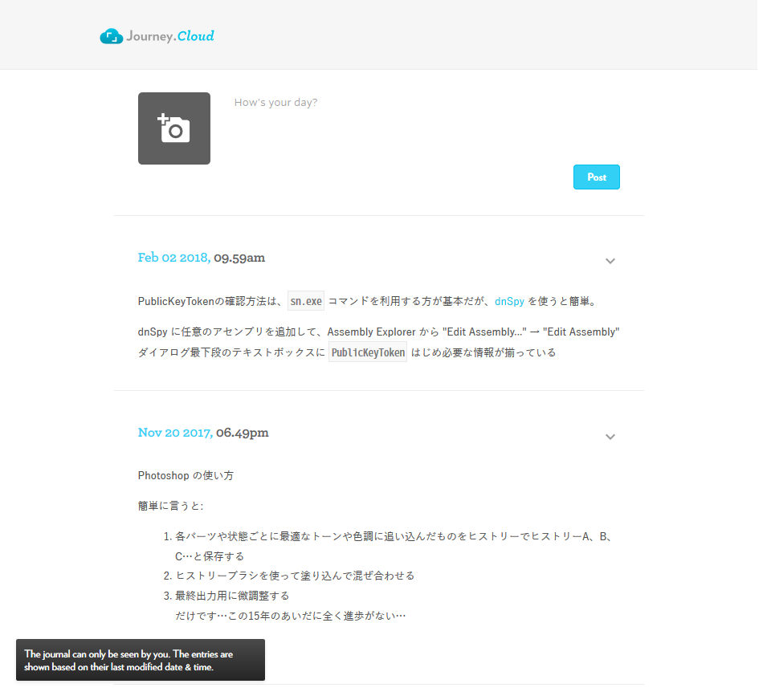
Task: Open the Feb 02 2018 date heading
Action: pyautogui.click(x=173, y=257)
